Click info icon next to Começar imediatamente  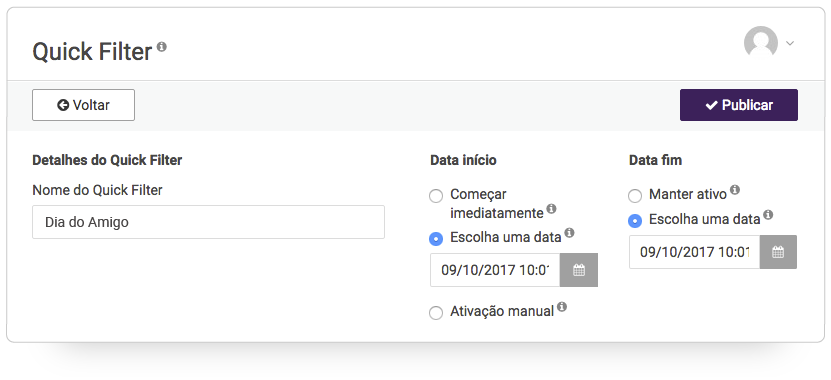551,209
